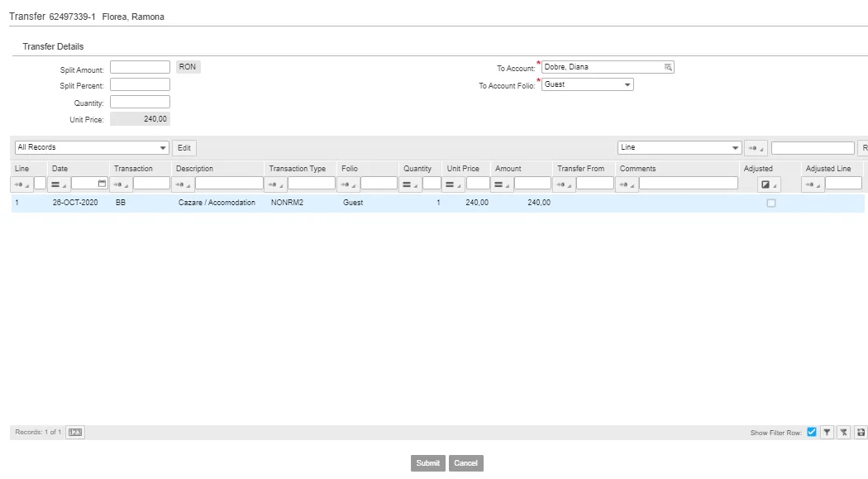This screenshot has width=868, height=479.
Task: Focus the Split Amount field
Action: pos(140,67)
